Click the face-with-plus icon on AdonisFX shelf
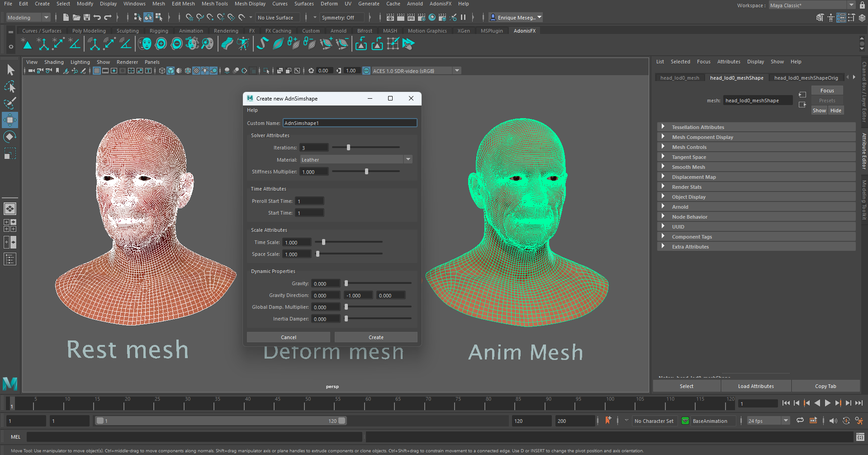 click(x=161, y=44)
